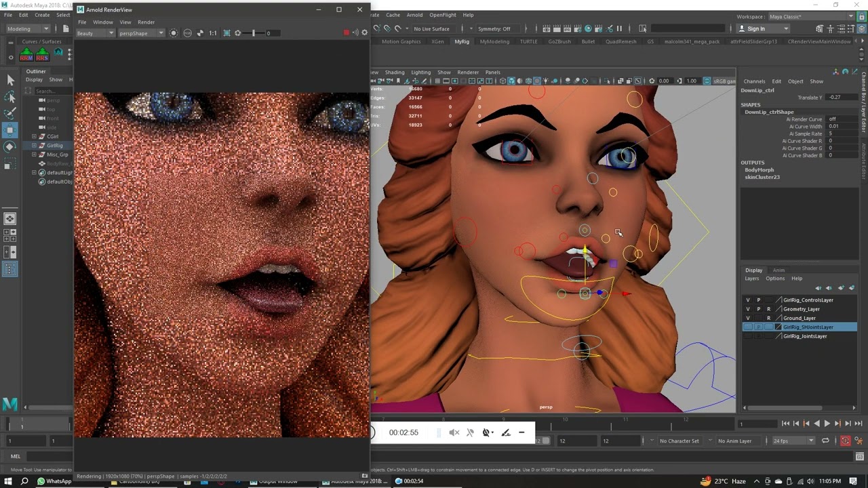
Task: Click the RRS shelf icon
Action: (x=42, y=55)
